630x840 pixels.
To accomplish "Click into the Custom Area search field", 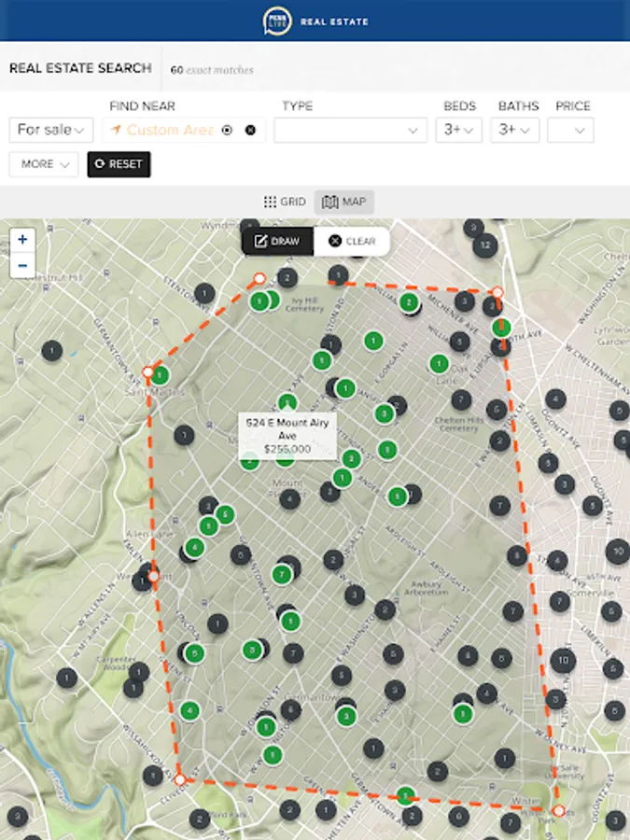I will pos(171,130).
